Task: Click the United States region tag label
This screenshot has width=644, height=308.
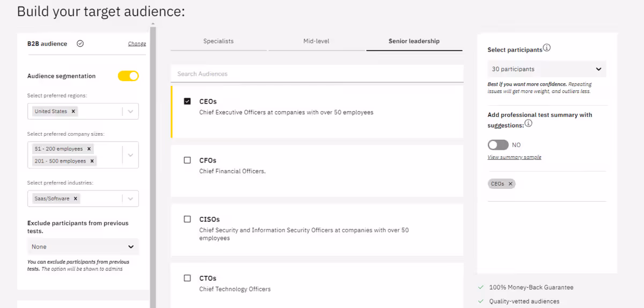Action: (51, 111)
